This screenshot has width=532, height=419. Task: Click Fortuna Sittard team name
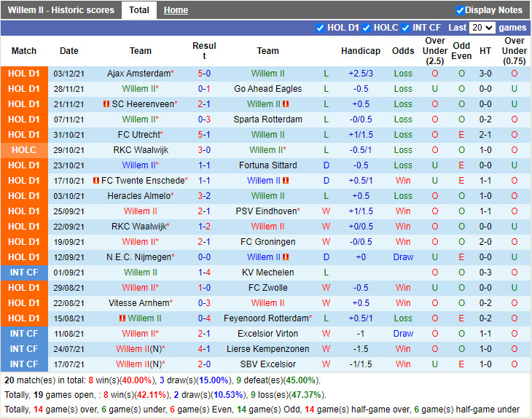tap(267, 165)
